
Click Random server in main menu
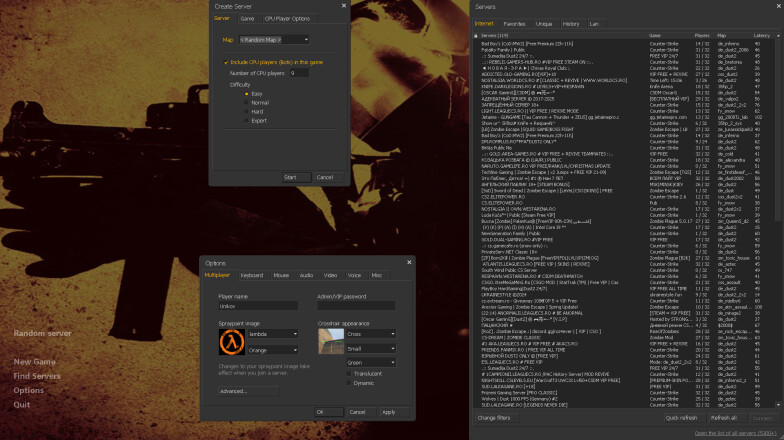tap(42, 333)
